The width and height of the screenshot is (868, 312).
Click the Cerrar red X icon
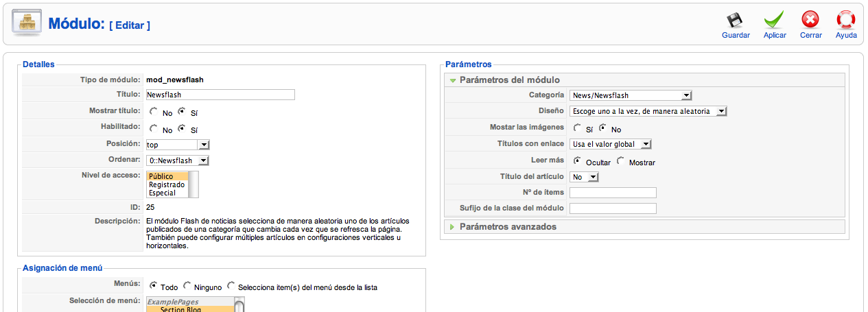(x=810, y=21)
